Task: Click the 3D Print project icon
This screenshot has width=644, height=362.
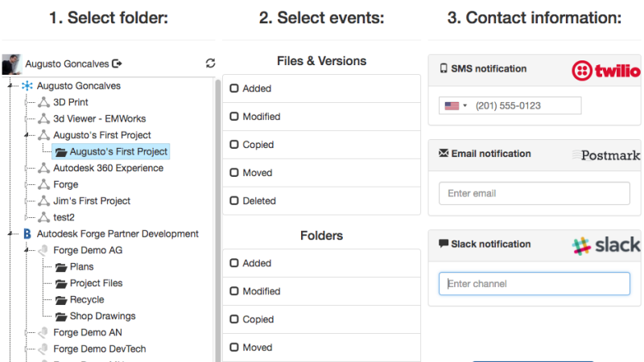Action: click(43, 102)
